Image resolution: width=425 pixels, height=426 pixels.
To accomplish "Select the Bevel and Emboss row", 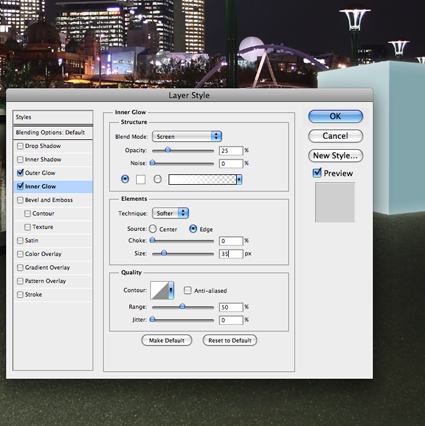I will tap(53, 200).
